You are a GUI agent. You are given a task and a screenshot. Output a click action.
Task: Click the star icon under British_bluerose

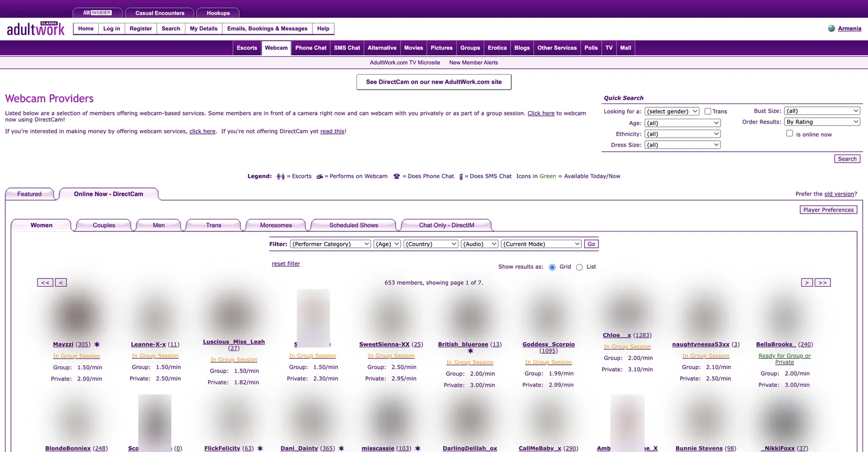coord(470,351)
